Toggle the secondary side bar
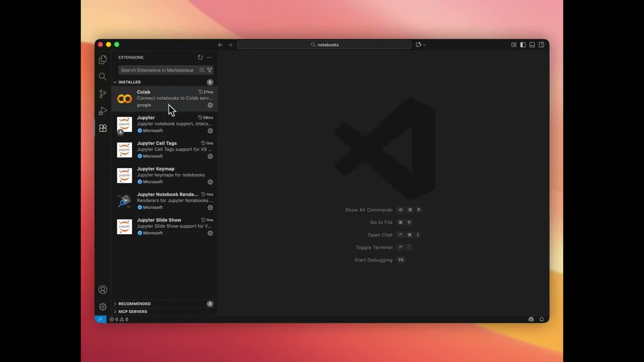The image size is (644, 362). tap(541, 45)
